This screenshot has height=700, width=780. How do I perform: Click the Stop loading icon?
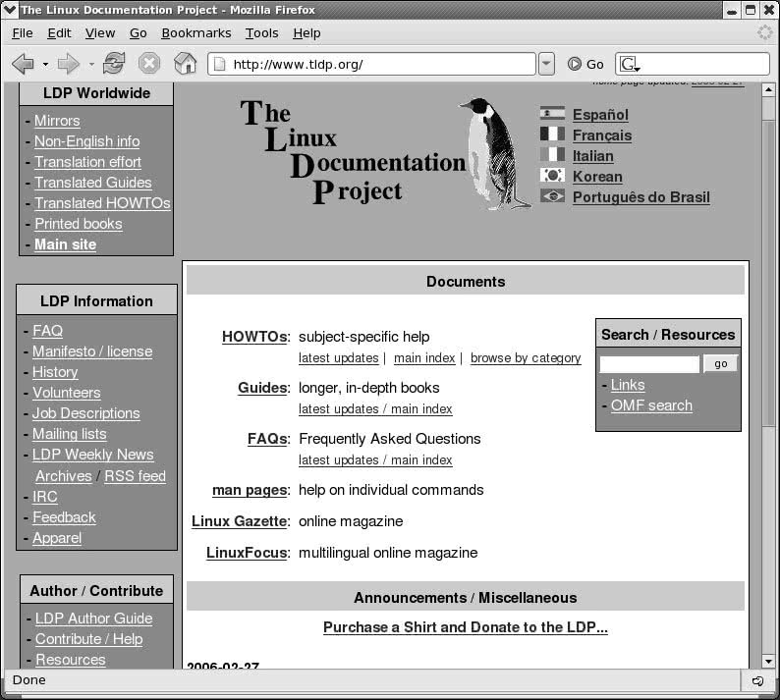click(148, 64)
